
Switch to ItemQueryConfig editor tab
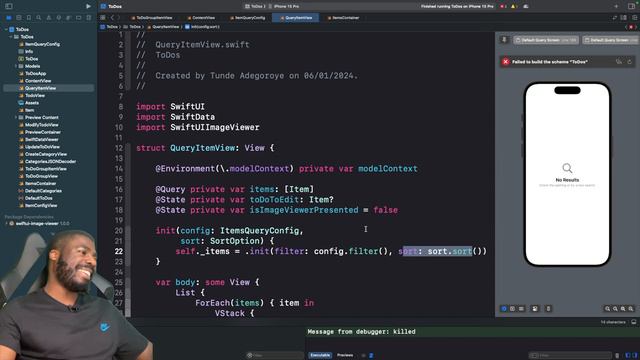click(247, 18)
